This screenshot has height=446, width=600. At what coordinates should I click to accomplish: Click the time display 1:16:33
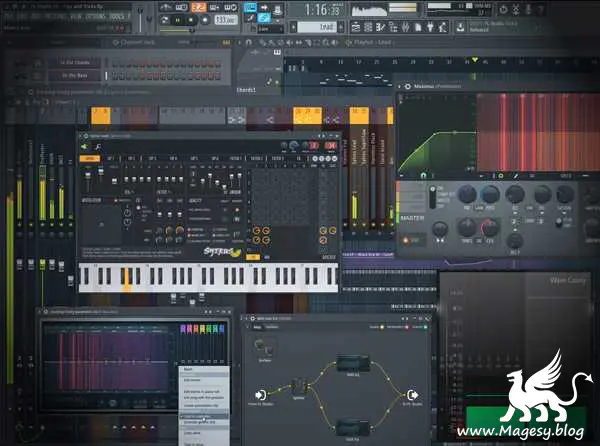[x=322, y=10]
